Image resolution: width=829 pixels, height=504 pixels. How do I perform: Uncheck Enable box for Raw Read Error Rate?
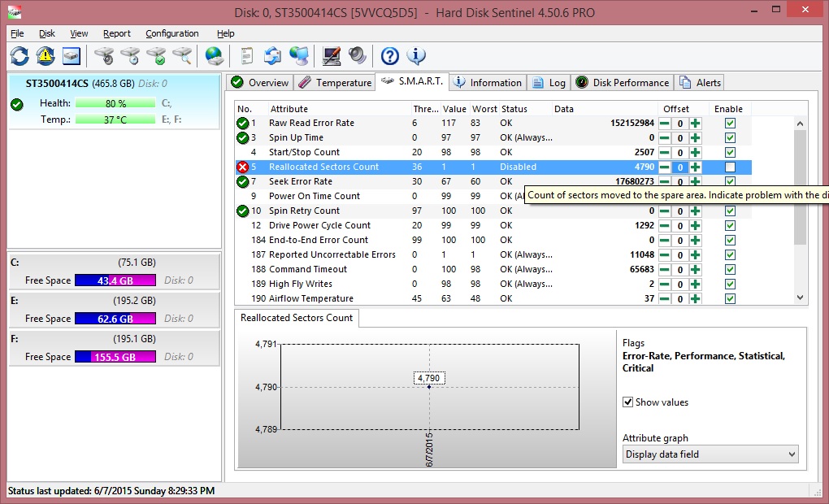tap(730, 124)
